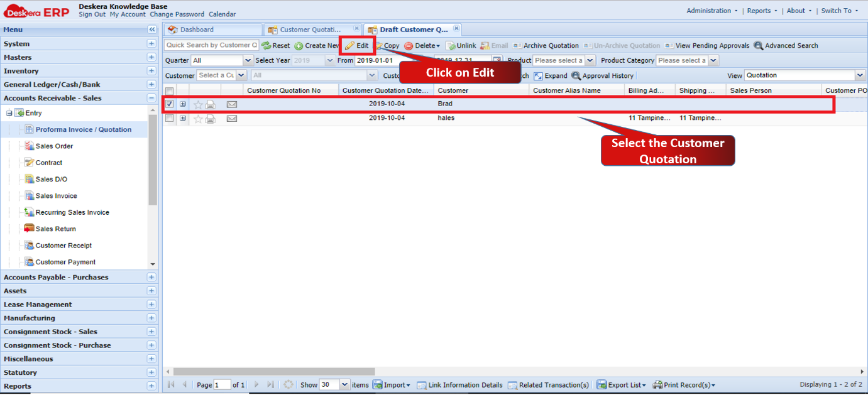Collapse the Entry tree node
Viewport: 868px width, 395px height.
pyautogui.click(x=9, y=113)
